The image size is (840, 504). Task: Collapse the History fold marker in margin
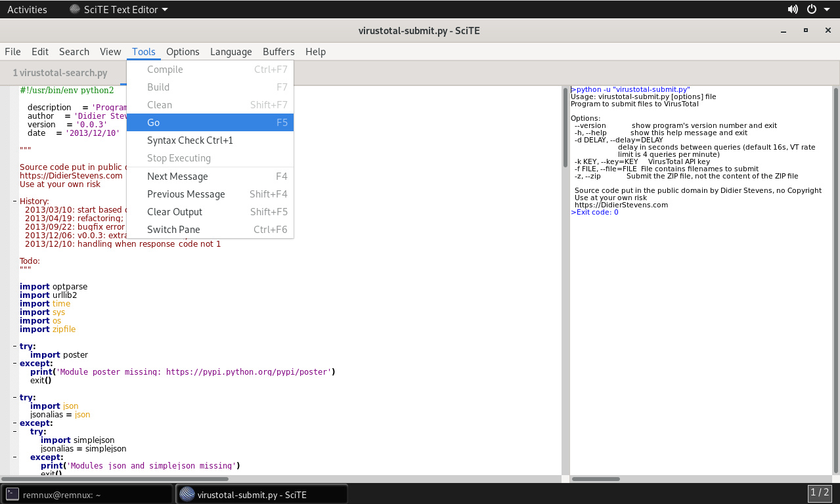15,201
